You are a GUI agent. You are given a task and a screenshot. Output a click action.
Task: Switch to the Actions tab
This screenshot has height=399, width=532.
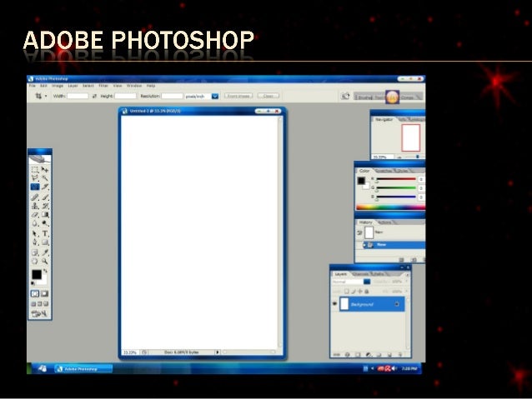coord(384,222)
